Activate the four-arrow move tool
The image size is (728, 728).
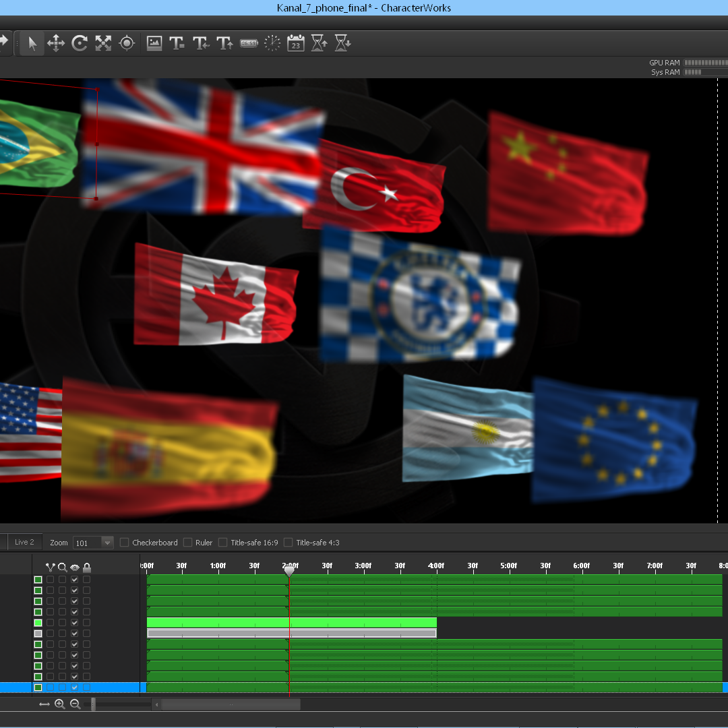coord(55,44)
